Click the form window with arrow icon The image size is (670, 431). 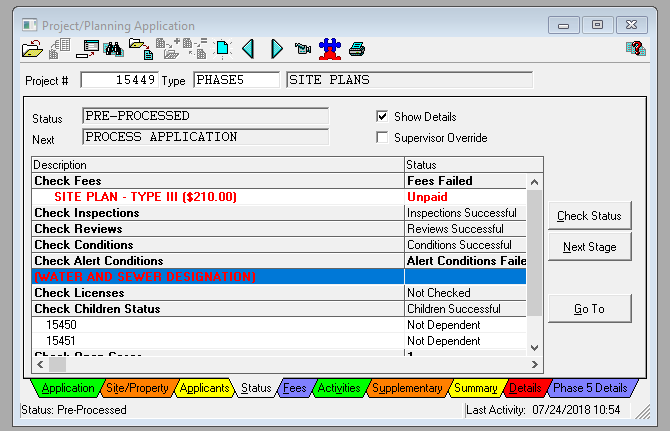pyautogui.click(x=88, y=49)
